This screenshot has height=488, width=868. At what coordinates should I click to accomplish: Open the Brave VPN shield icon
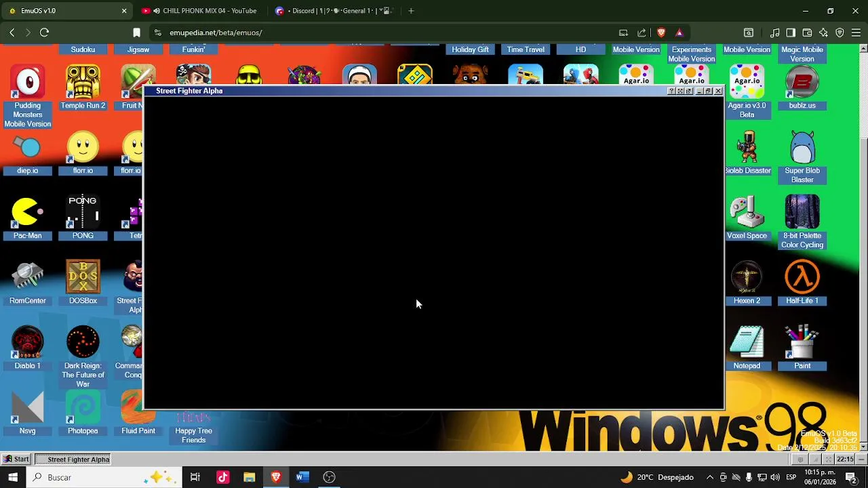point(840,33)
